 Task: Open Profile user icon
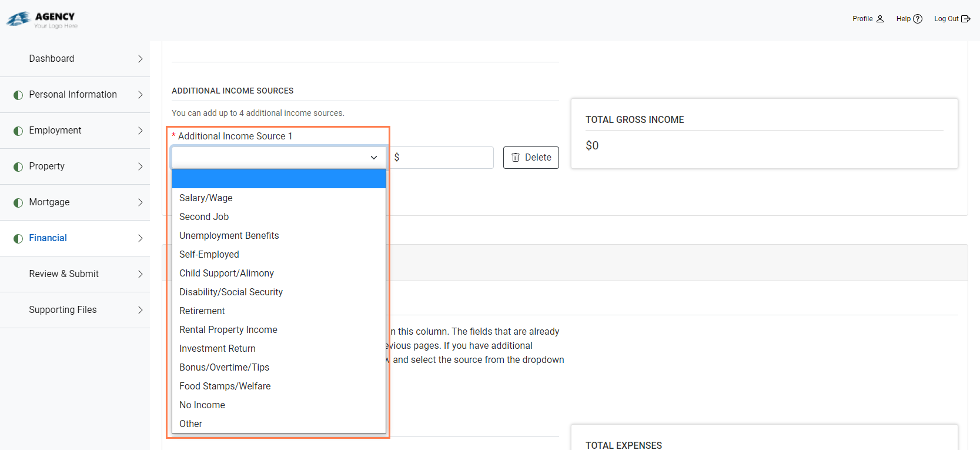coord(879,19)
